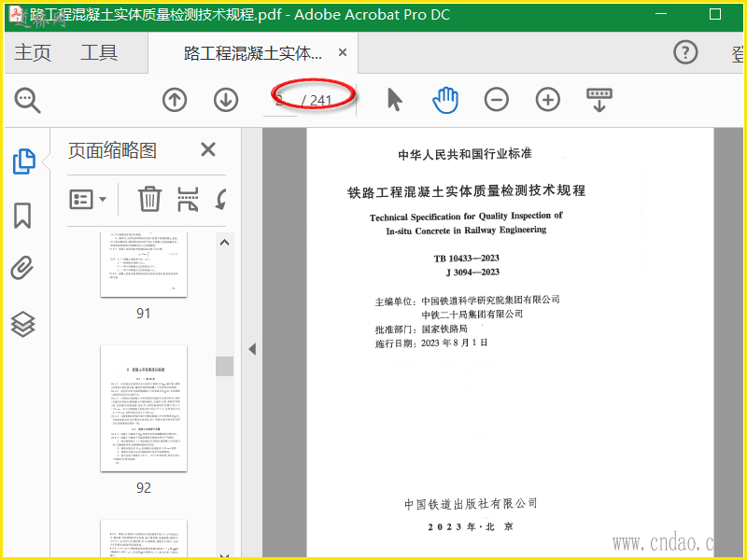Click the heading 中华人民共和国行业标准

[464, 154]
